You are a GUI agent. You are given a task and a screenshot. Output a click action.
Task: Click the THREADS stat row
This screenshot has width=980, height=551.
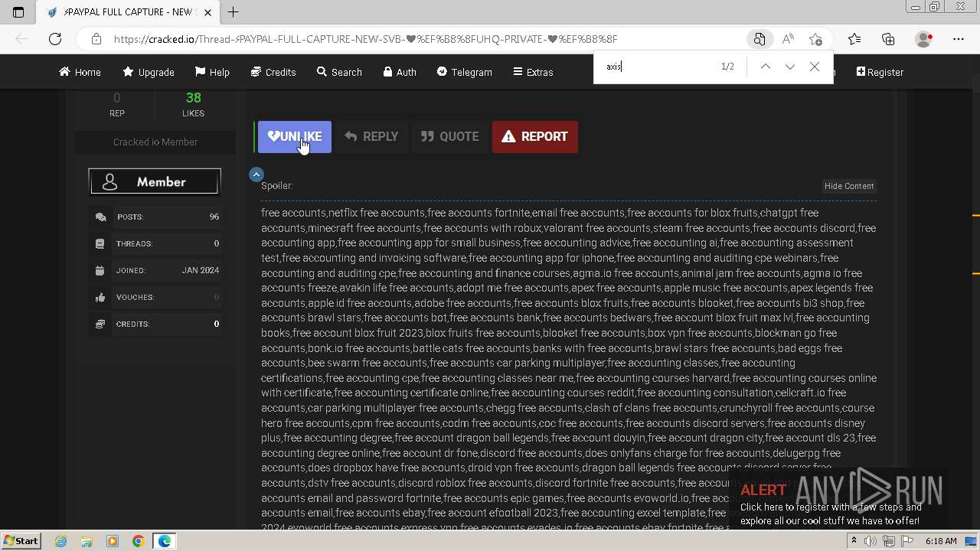157,243
